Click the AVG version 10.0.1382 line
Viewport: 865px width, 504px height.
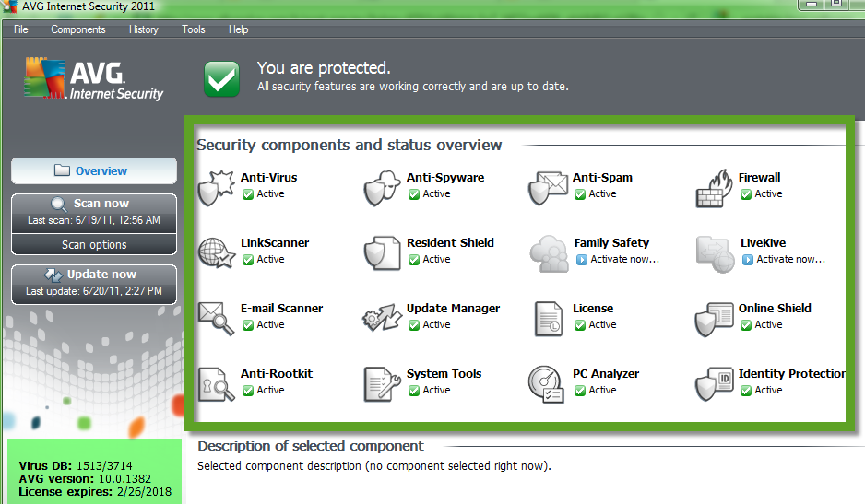pyautogui.click(x=85, y=478)
